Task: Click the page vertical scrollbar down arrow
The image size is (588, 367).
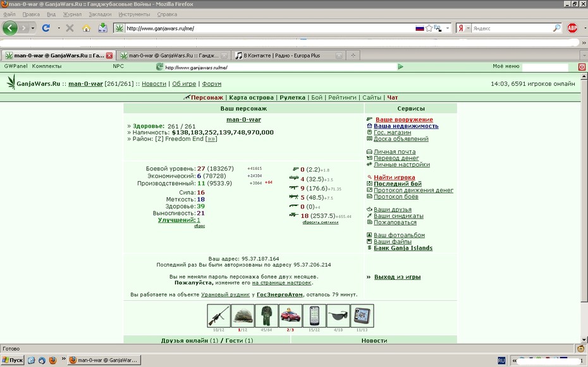Action: pos(584,340)
